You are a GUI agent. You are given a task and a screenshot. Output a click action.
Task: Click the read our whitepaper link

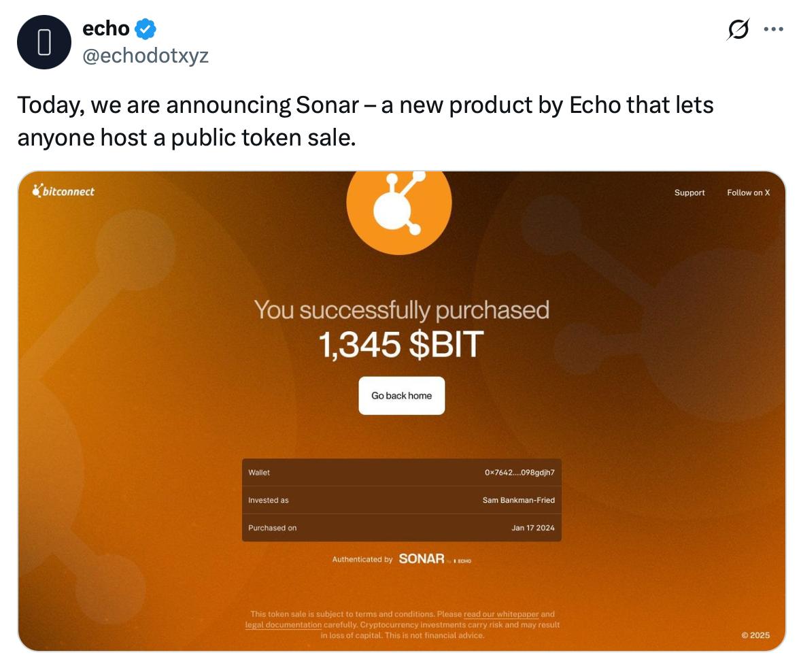pyautogui.click(x=501, y=614)
